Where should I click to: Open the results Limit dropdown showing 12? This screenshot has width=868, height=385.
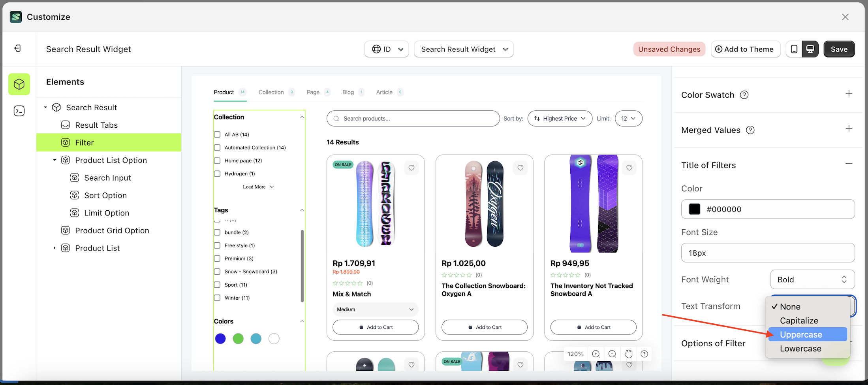628,118
